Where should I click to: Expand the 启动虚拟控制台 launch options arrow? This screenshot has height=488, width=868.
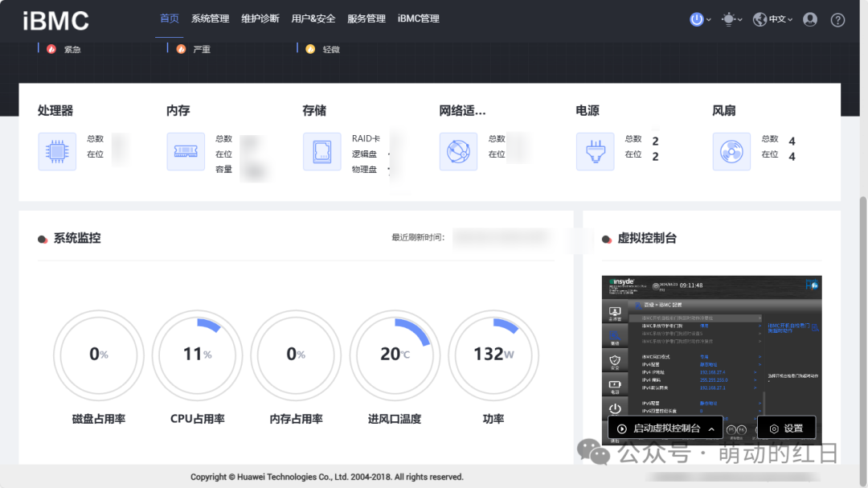[711, 429]
